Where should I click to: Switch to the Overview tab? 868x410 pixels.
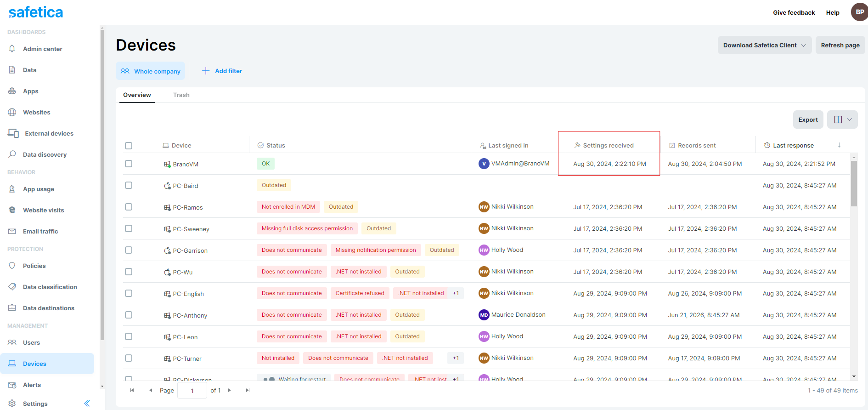point(137,95)
